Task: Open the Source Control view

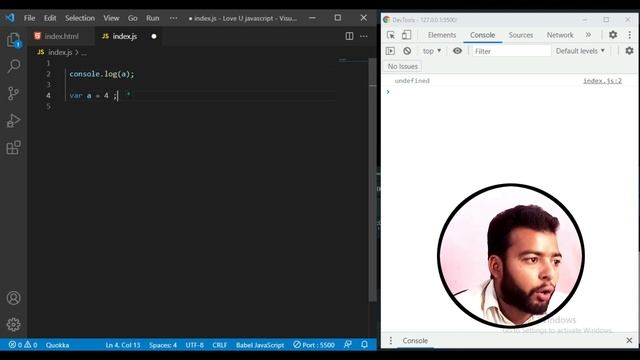Action: tap(13, 93)
